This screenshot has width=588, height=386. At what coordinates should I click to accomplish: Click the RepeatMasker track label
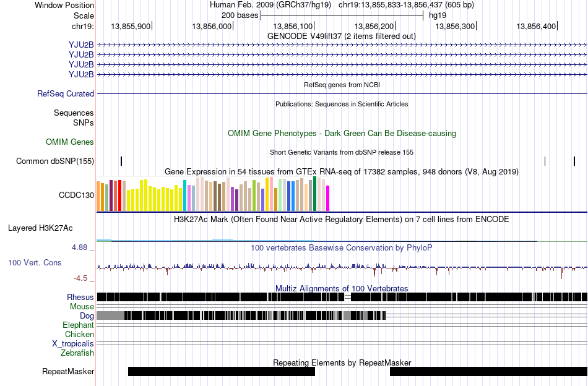tap(68, 371)
